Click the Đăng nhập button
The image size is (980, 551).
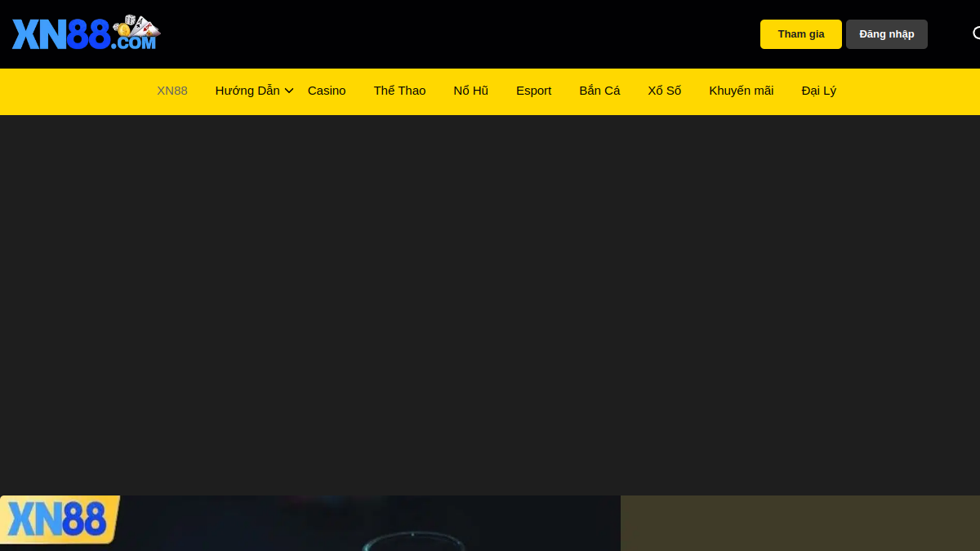coord(887,34)
